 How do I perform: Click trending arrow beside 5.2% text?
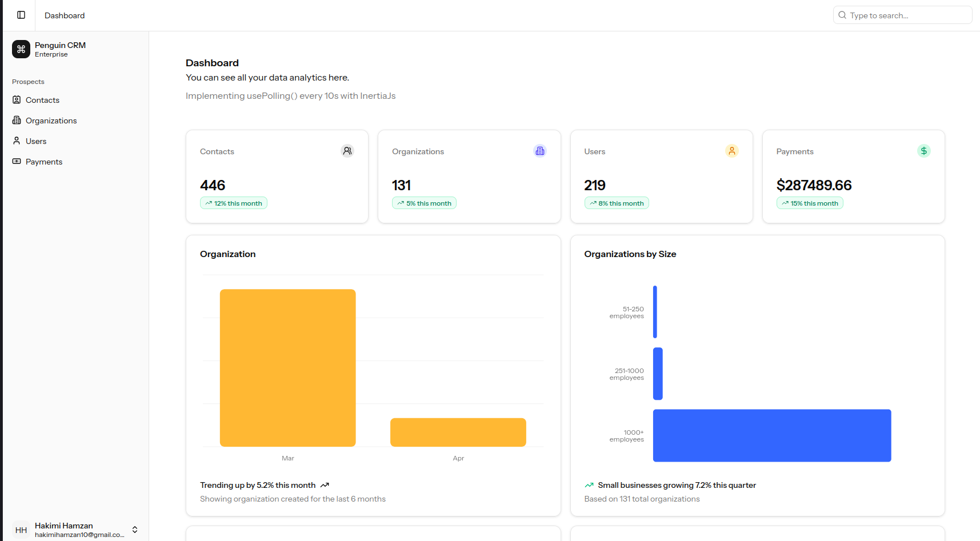pyautogui.click(x=325, y=485)
